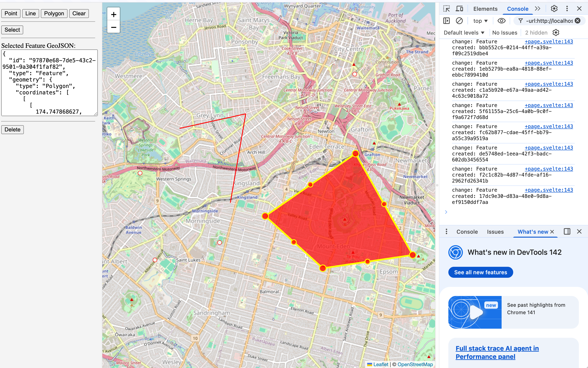
Task: Click the Polygon draw button
Action: point(54,13)
